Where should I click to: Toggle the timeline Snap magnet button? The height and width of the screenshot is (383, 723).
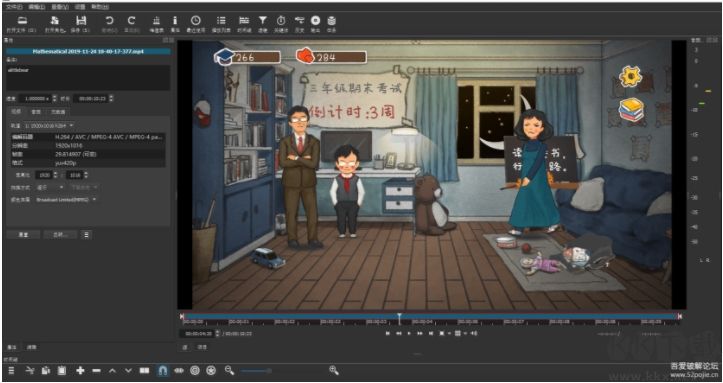point(162,370)
